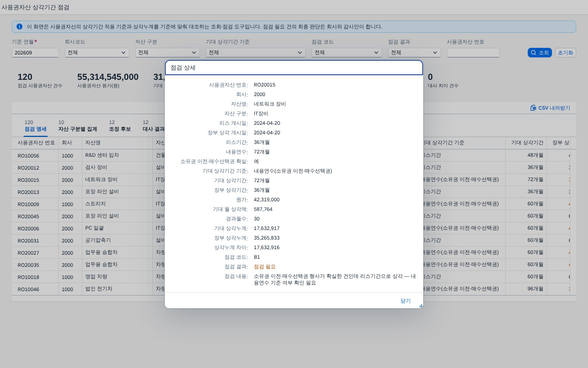588x368 pixels.
Task: Switch to the 점검 명세 tab
Action: [35, 126]
